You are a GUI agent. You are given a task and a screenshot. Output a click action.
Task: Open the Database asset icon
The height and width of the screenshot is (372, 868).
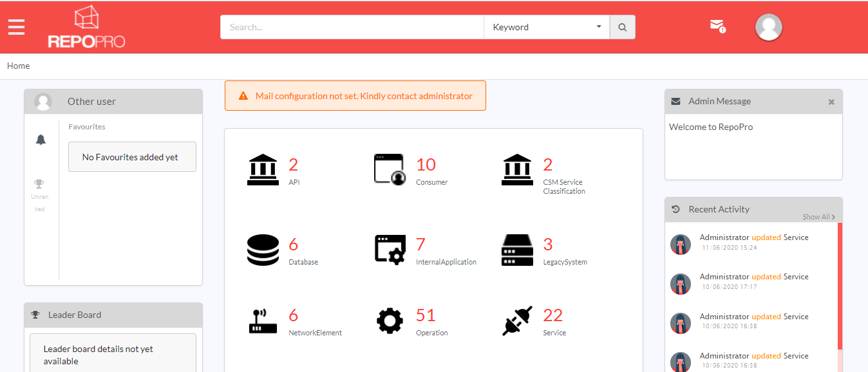pos(263,250)
